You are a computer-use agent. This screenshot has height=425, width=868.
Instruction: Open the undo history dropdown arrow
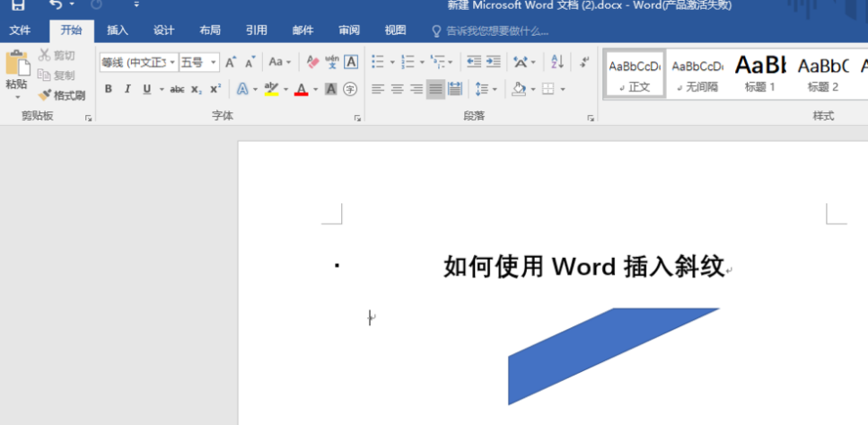coord(72,5)
